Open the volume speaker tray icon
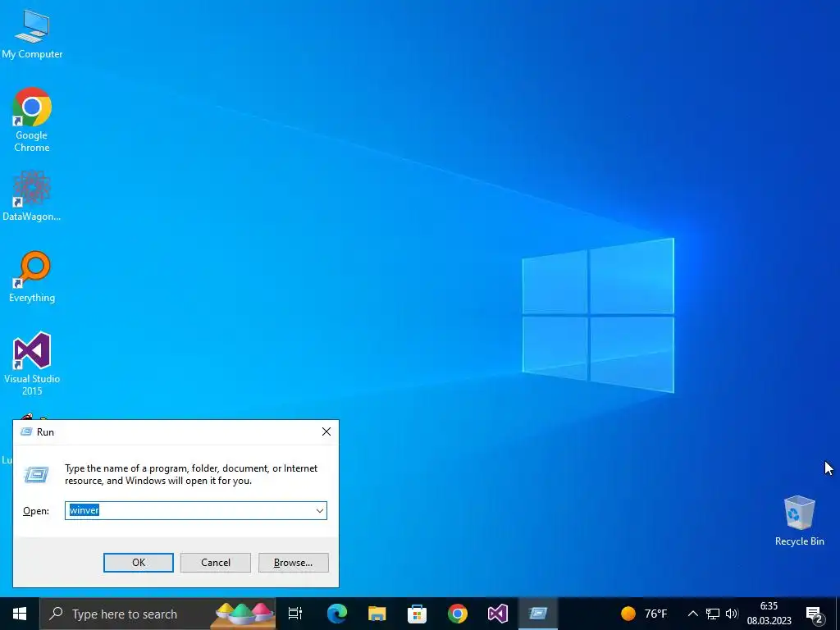Image resolution: width=840 pixels, height=630 pixels. (x=732, y=614)
